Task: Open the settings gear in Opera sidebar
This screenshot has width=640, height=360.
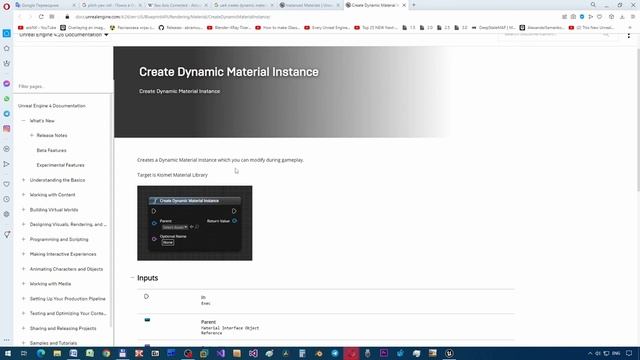Action: 7,214
